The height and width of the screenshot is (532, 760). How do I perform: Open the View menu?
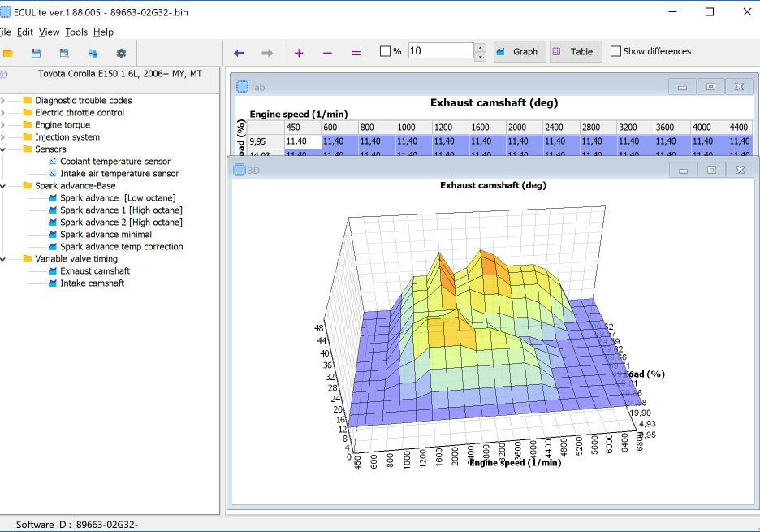[49, 32]
